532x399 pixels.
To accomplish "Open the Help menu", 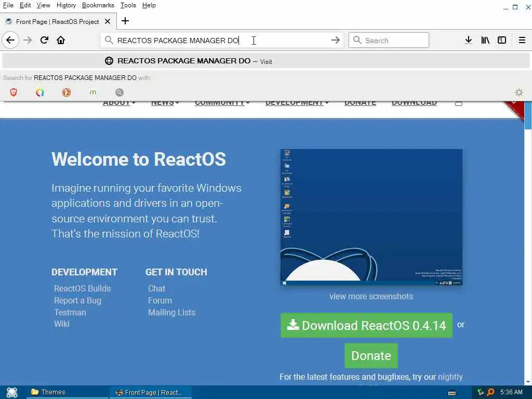I will (149, 5).
